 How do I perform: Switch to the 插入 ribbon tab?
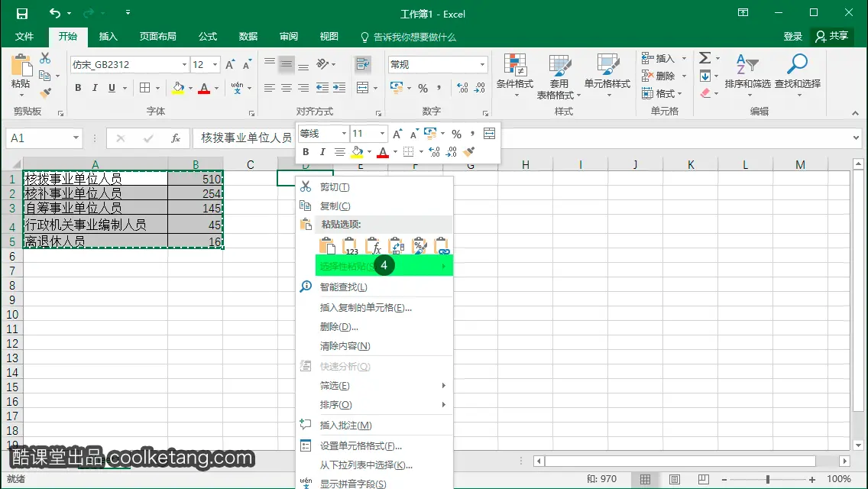(108, 37)
